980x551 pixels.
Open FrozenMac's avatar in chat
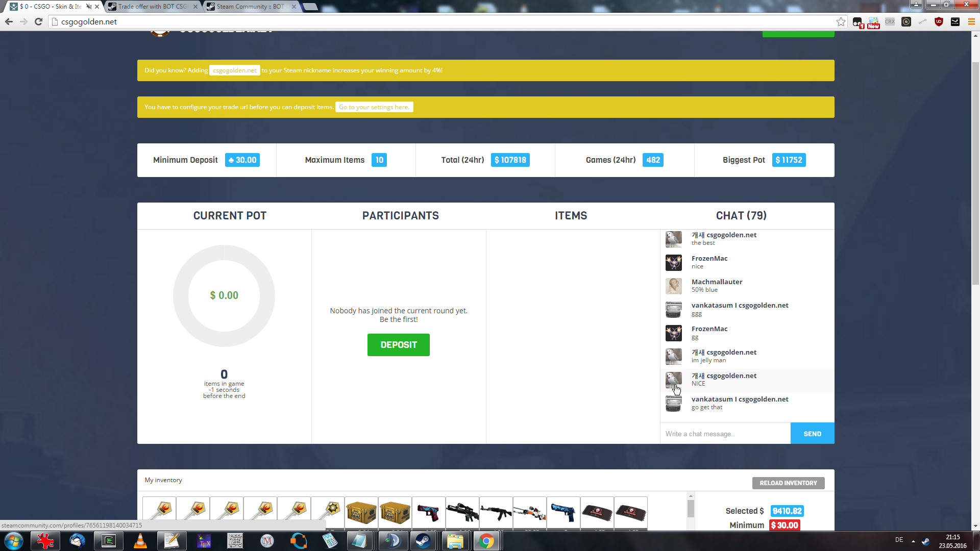[x=673, y=263]
